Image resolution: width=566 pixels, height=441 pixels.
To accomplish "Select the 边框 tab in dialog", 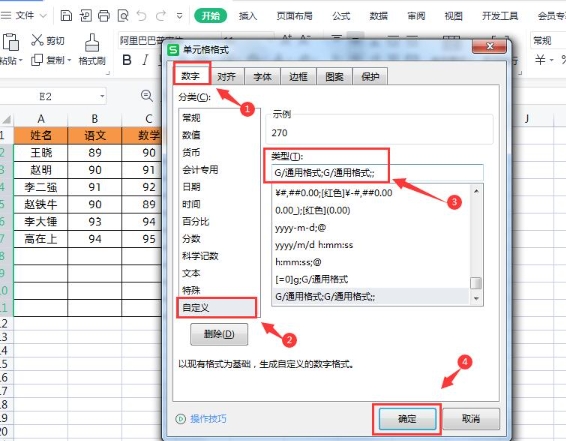I will coord(298,77).
